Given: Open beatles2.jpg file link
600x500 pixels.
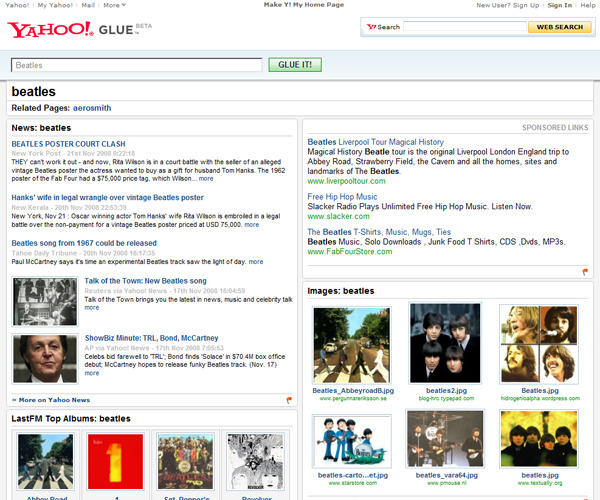Looking at the screenshot, I should 446,391.
